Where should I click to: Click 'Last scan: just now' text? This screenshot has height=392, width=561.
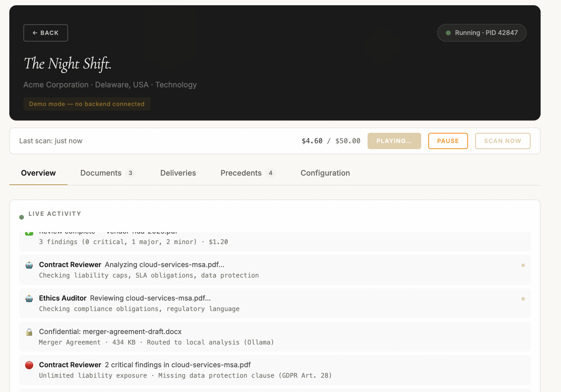pyautogui.click(x=51, y=141)
